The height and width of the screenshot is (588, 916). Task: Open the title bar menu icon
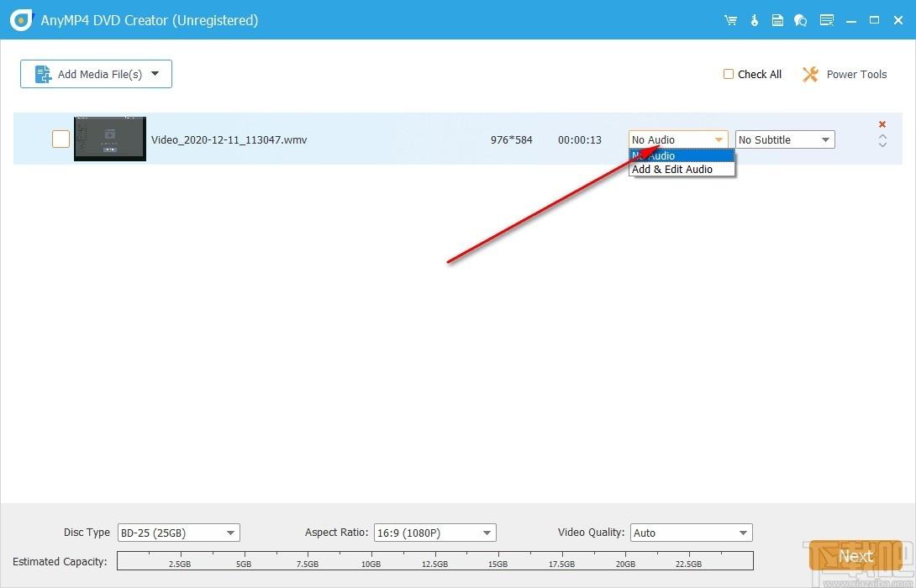coord(827,20)
